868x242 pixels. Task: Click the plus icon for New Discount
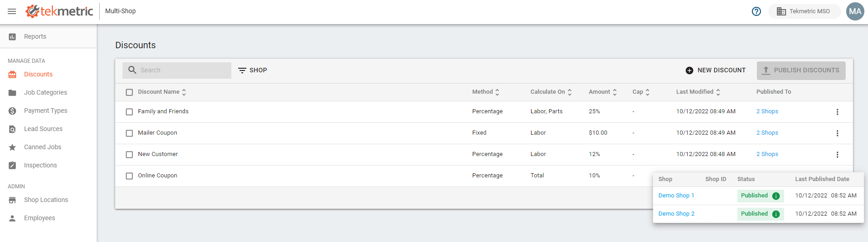point(689,71)
